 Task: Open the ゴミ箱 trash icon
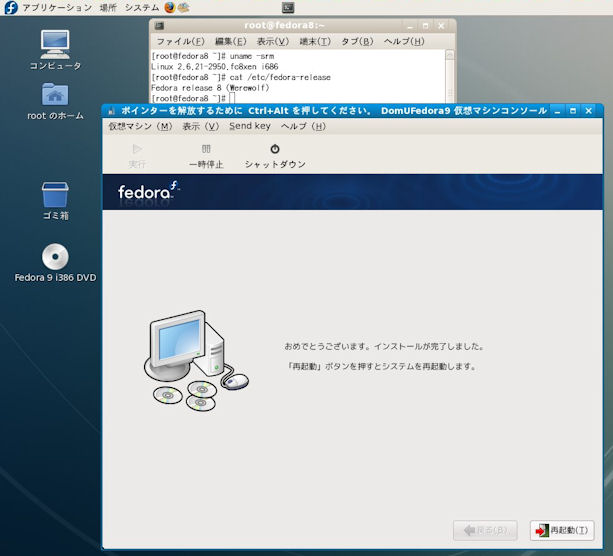[55, 194]
